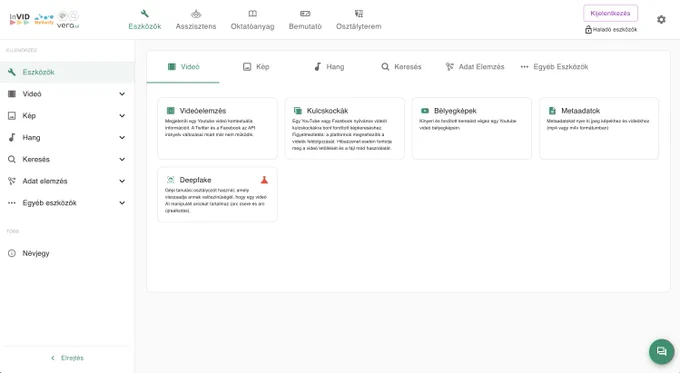Open the Videóelemzés tool card
This screenshot has width=680, height=373.
click(x=217, y=128)
